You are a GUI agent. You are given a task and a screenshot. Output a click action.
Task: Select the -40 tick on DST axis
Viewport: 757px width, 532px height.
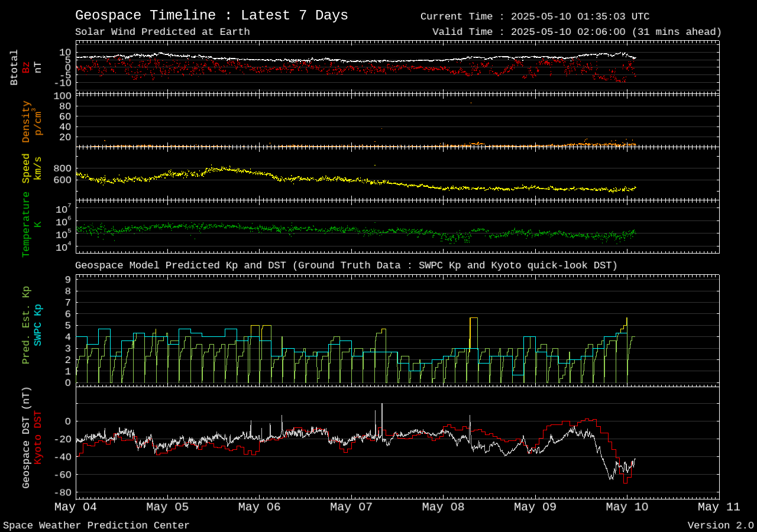pyautogui.click(x=63, y=457)
